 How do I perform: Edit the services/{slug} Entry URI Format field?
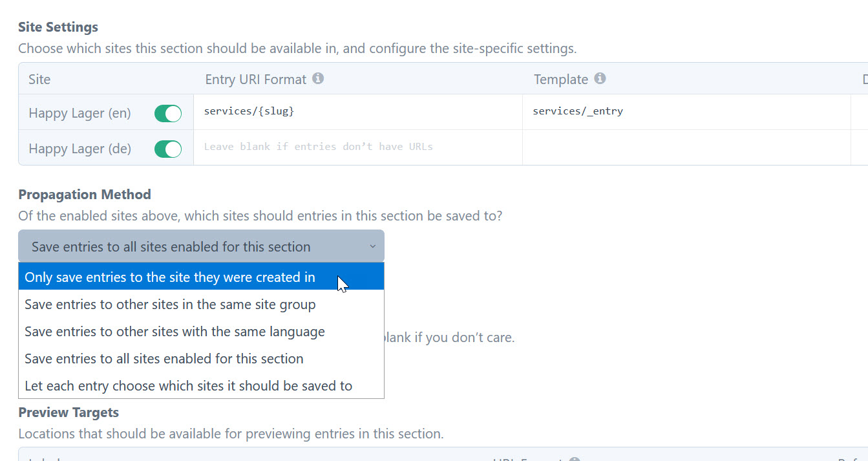(x=357, y=112)
